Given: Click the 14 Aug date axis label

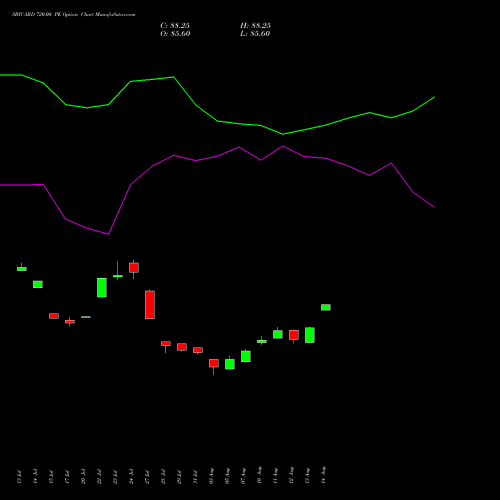Looking at the screenshot, I should [323, 475].
